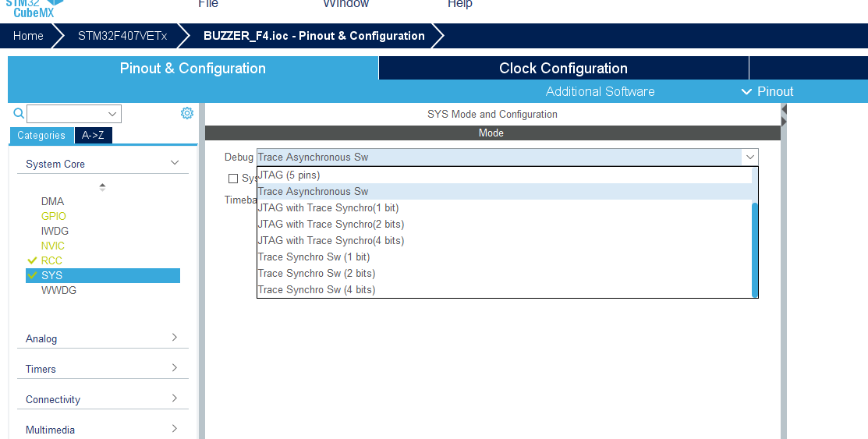Go to Home breadcrumb

point(28,36)
